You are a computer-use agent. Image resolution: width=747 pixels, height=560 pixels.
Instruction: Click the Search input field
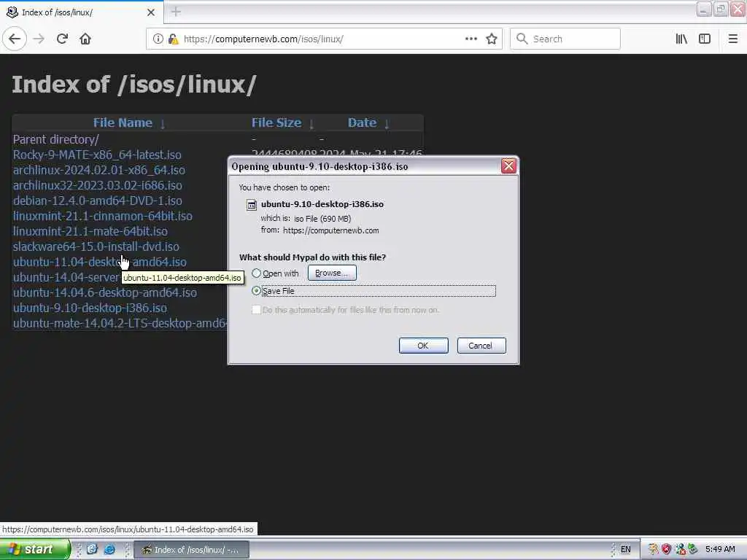(x=565, y=39)
